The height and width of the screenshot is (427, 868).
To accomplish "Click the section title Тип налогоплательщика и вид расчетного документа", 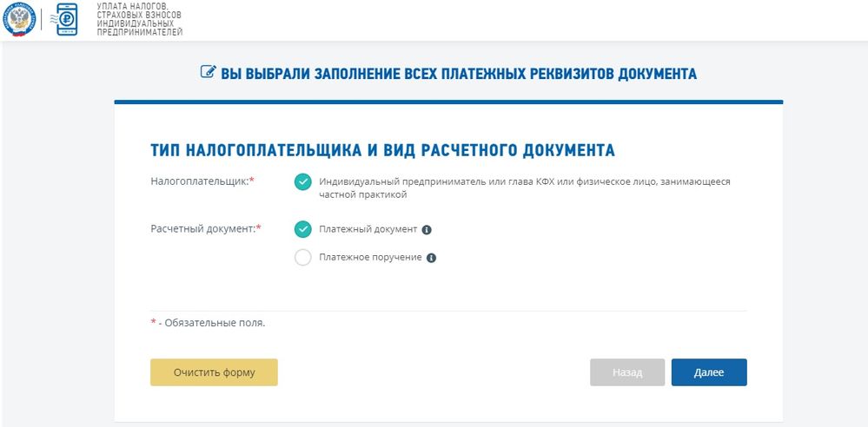I will (x=382, y=150).
